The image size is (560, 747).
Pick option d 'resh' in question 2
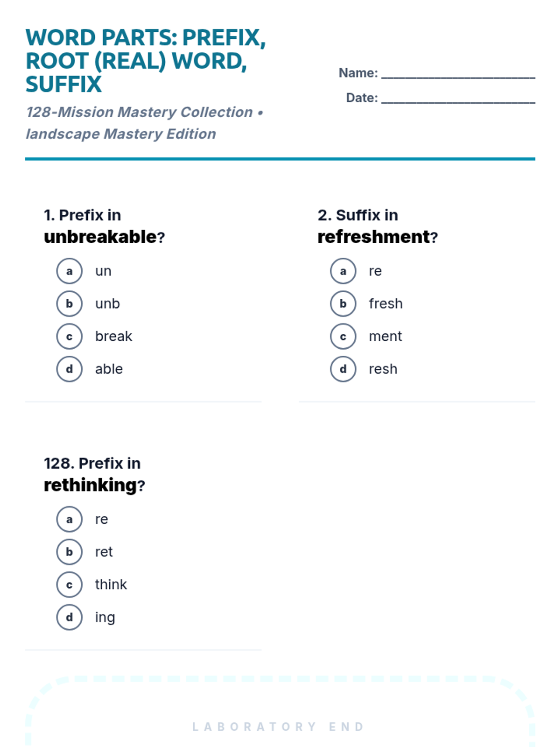[343, 369]
